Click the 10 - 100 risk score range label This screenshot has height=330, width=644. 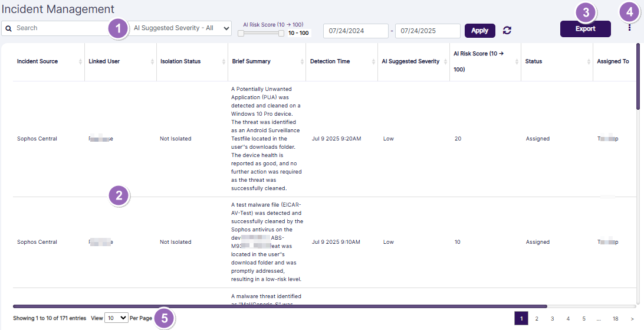point(298,33)
